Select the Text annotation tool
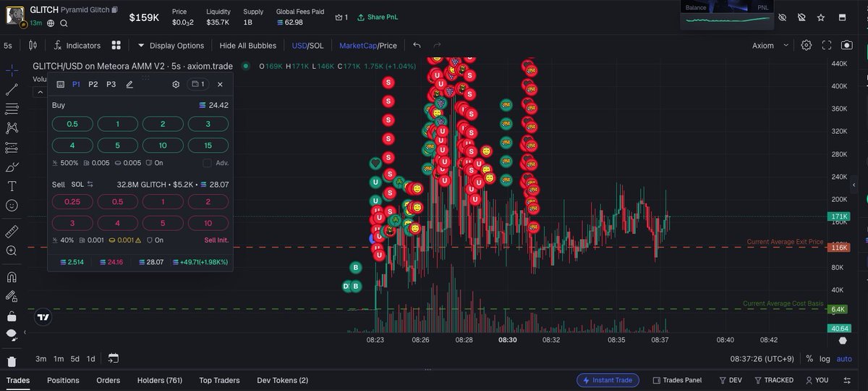Screen dimensions: 868x391 pyautogui.click(x=12, y=186)
